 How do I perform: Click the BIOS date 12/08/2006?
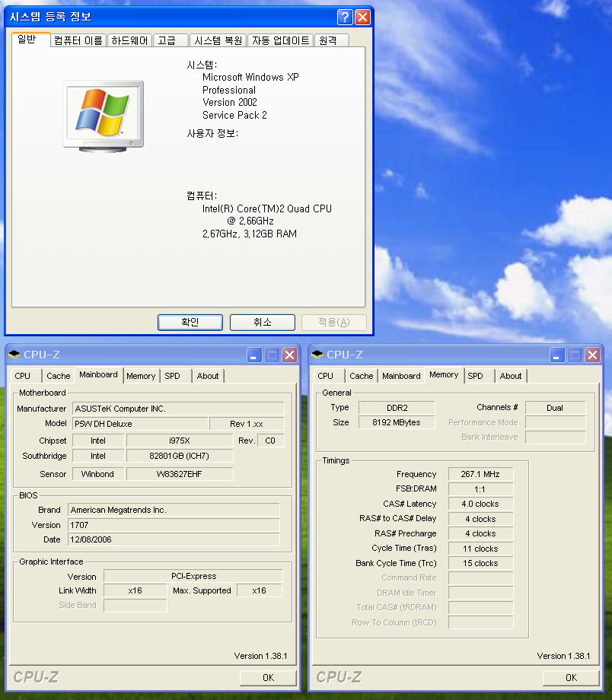(x=174, y=539)
